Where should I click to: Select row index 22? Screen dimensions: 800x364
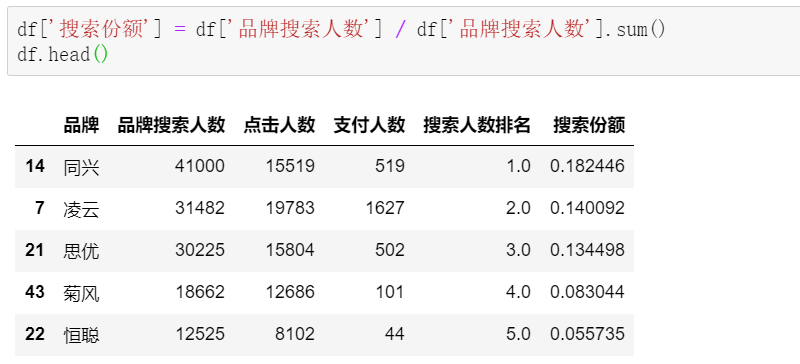point(35,334)
